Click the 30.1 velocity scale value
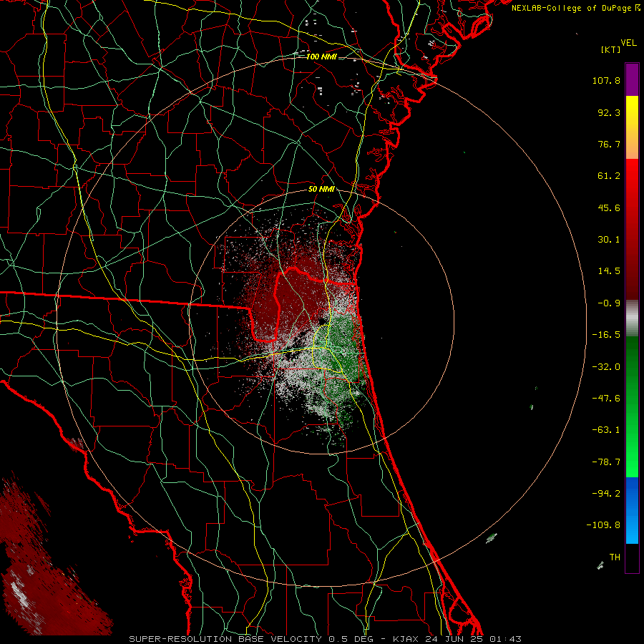 609,240
